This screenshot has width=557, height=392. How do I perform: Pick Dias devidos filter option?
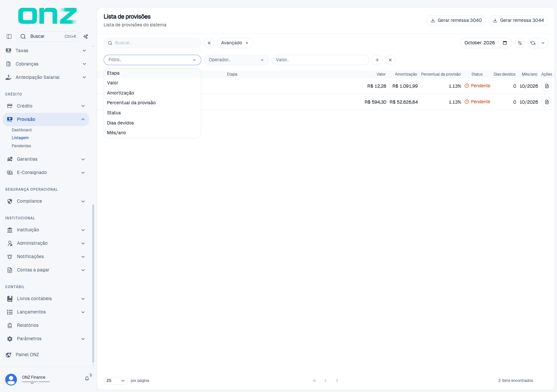152,123
